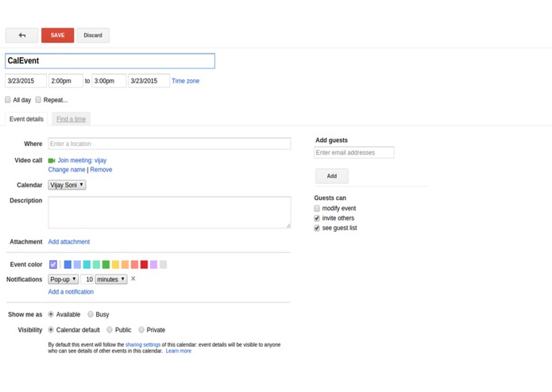552x392 pixels.
Task: Click the Add guests button
Action: click(332, 176)
